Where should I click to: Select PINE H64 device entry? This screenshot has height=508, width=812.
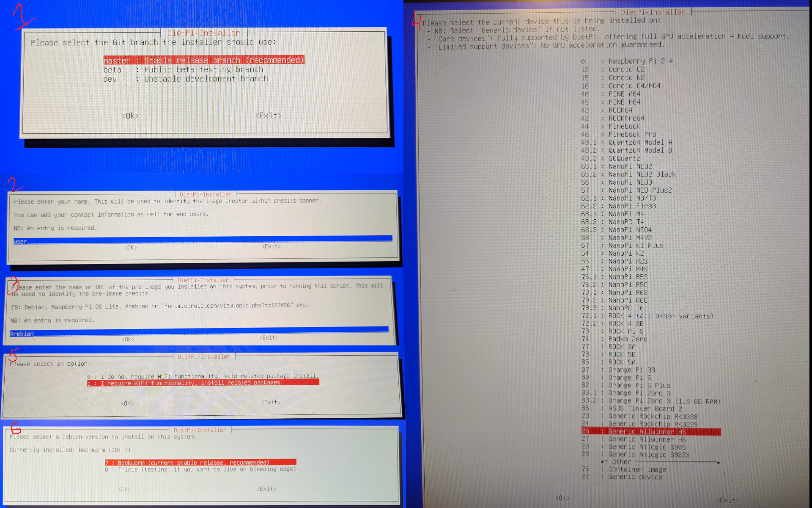(x=611, y=102)
